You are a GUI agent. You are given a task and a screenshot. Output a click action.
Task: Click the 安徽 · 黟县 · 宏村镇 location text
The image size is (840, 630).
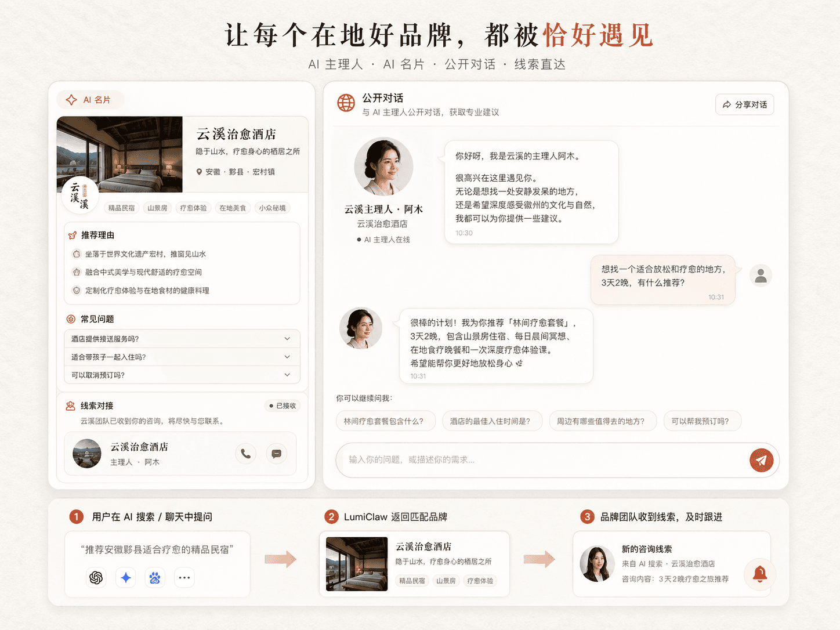tap(240, 172)
